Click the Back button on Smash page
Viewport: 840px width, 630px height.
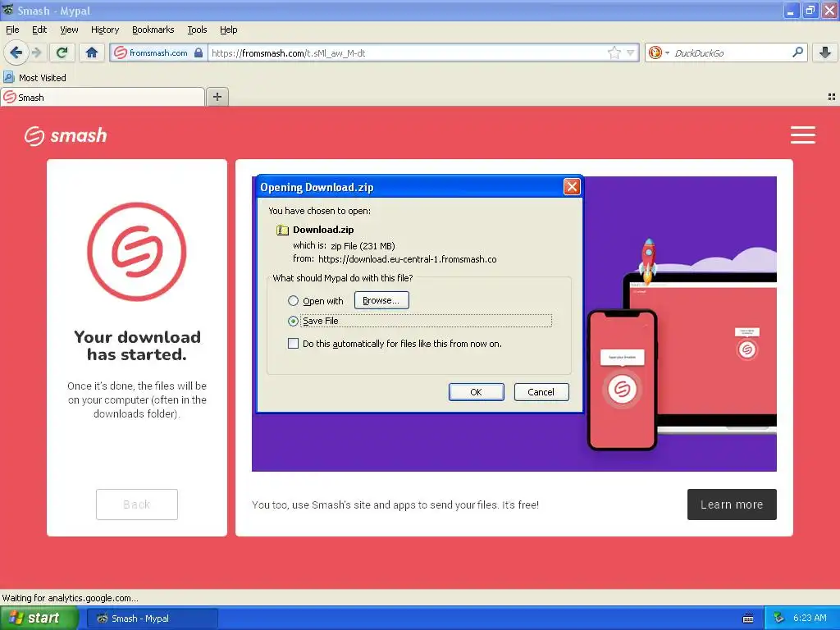click(x=137, y=504)
